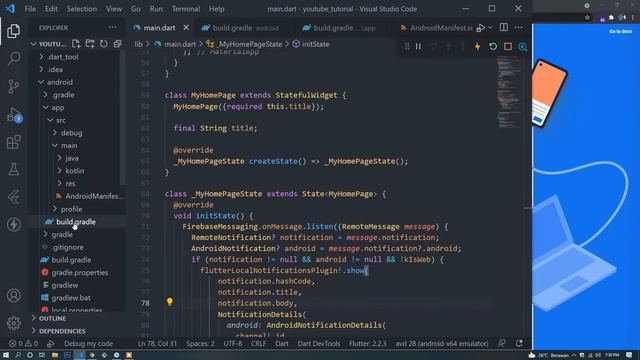Open the Testing flask view
The height and width of the screenshot is (360, 640).
[x=13, y=169]
